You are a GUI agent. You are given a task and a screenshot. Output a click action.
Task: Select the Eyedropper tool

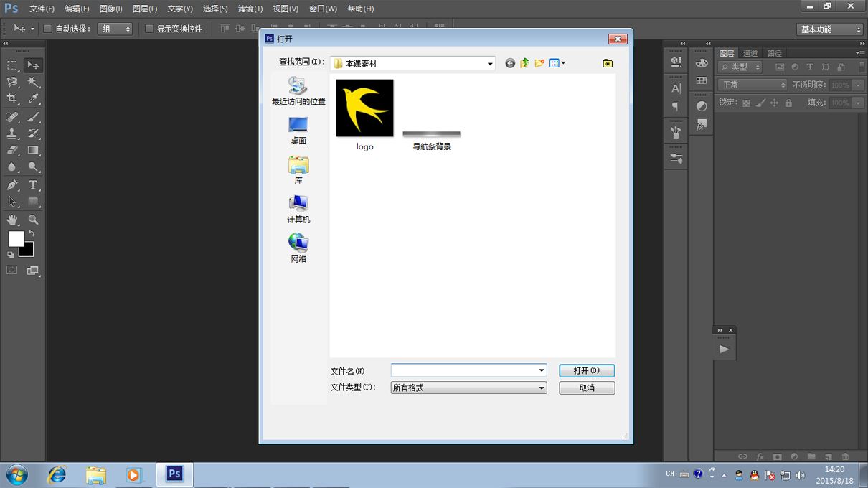tap(33, 99)
